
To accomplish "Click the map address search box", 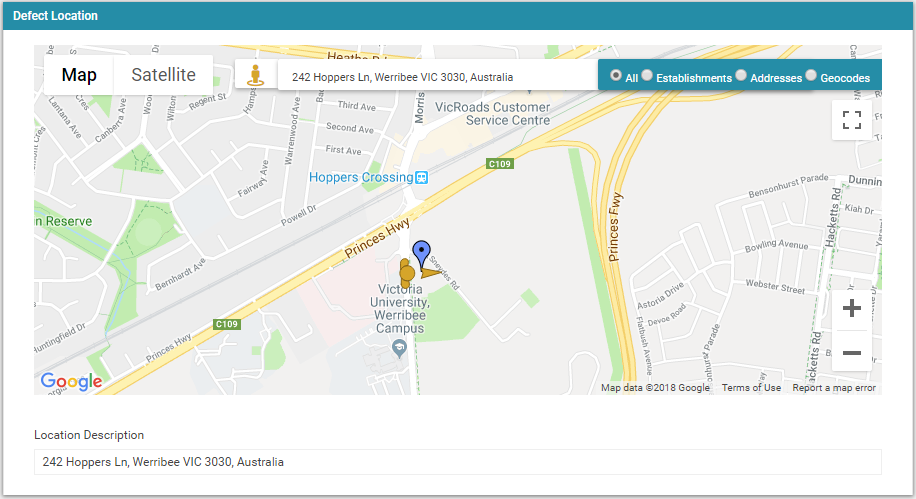I will coord(438,77).
